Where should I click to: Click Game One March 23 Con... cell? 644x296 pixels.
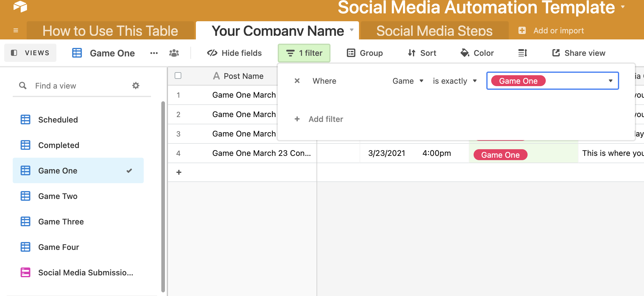(261, 153)
